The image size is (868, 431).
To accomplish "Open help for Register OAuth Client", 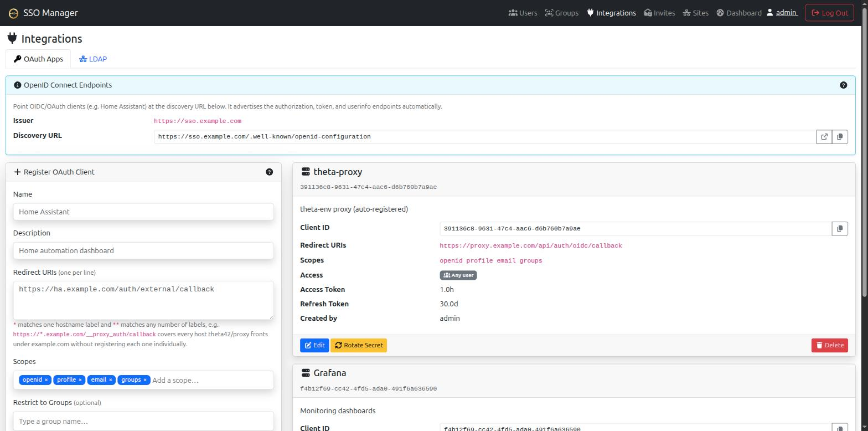I will [x=269, y=172].
